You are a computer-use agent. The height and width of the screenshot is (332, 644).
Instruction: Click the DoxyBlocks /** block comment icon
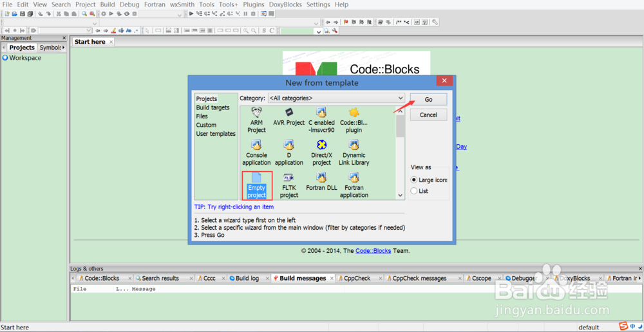click(399, 22)
